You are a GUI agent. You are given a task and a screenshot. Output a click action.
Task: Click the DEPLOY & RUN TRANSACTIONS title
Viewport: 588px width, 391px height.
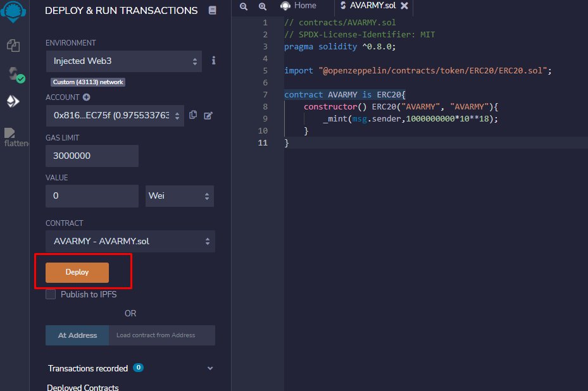[121, 11]
